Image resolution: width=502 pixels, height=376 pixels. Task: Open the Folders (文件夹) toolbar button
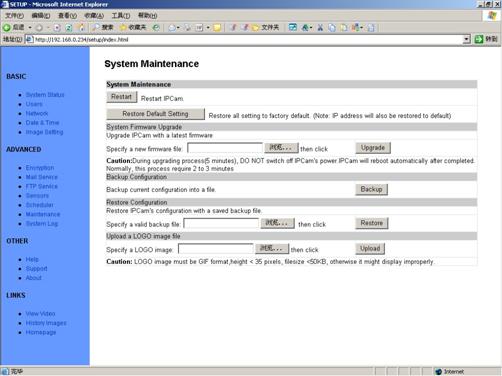point(266,27)
